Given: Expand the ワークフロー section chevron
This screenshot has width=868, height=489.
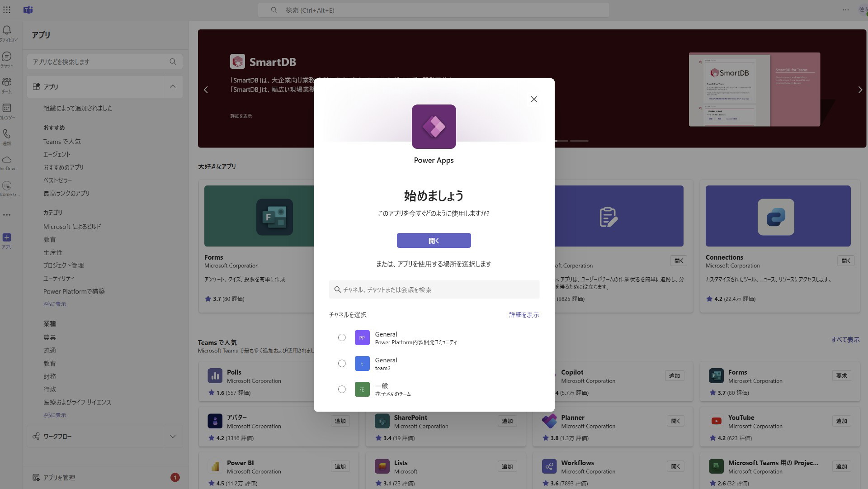Looking at the screenshot, I should [173, 437].
